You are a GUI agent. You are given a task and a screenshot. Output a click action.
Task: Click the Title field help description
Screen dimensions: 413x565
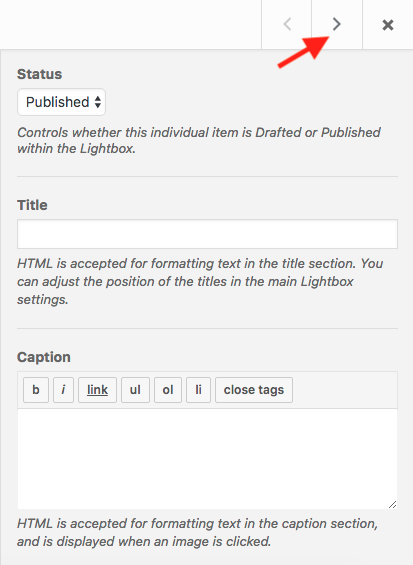pyautogui.click(x=200, y=281)
